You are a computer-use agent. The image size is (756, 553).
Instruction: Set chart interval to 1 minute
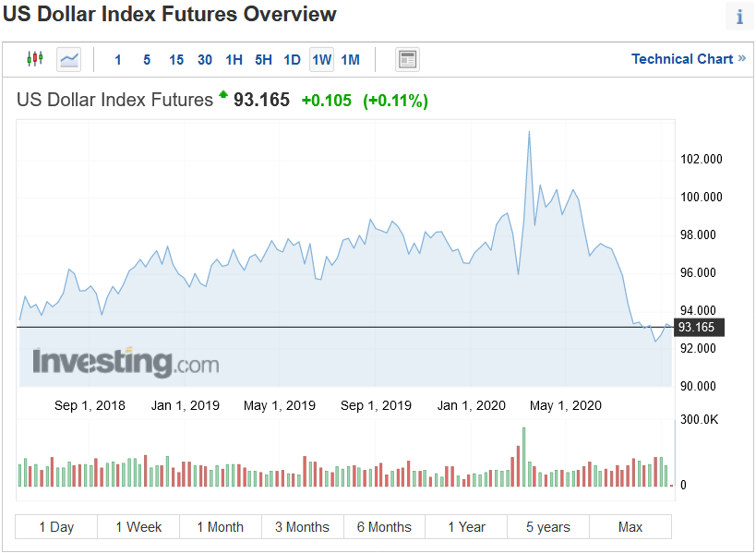[118, 60]
